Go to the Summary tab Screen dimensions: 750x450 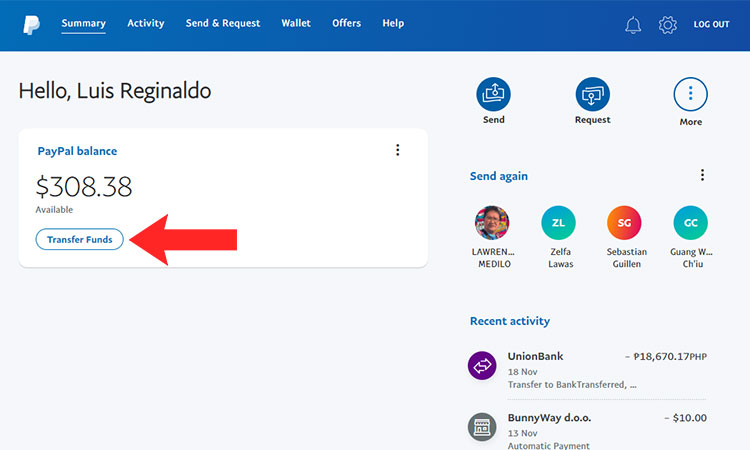pos(83,23)
